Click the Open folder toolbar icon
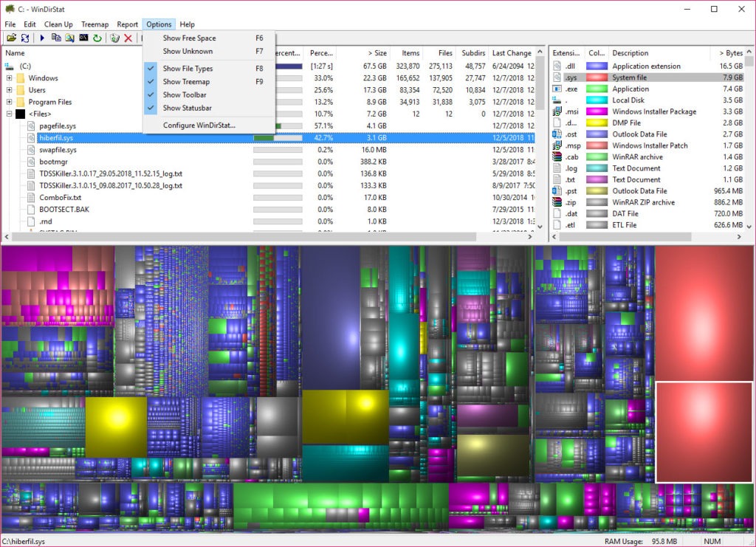Image resolution: width=756 pixels, height=547 pixels. (12, 38)
